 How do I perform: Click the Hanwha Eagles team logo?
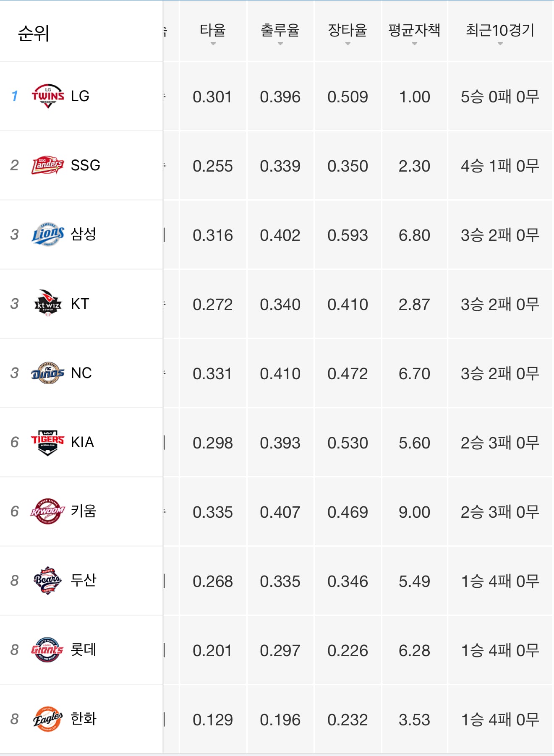pos(48,719)
